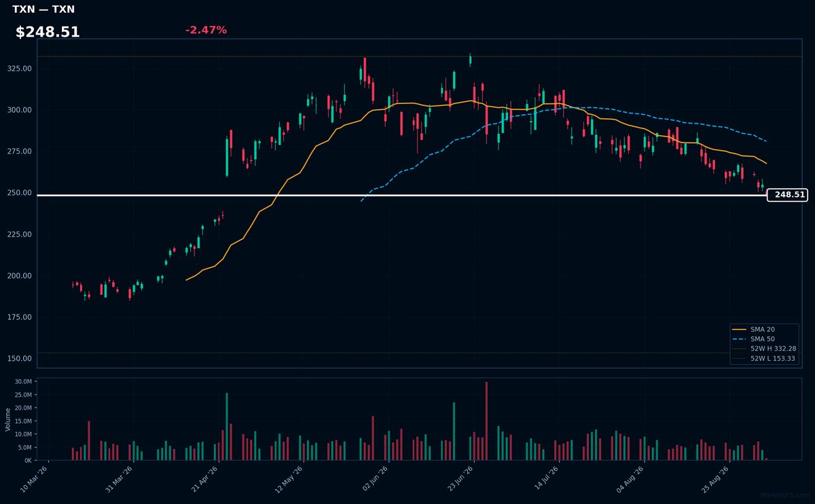This screenshot has height=504, width=815.
Task: Select the 248.51 price tag on axis
Action: [787, 195]
